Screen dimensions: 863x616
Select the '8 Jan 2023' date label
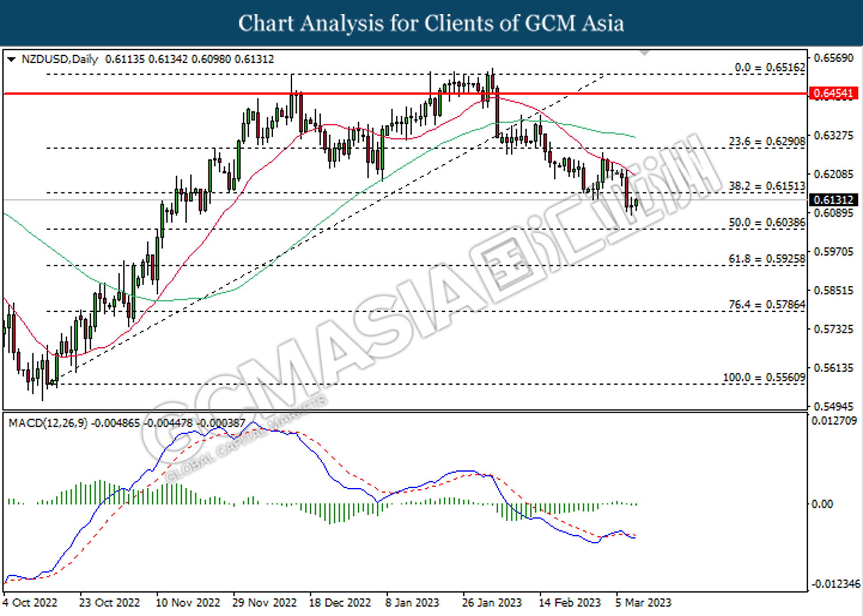click(412, 602)
